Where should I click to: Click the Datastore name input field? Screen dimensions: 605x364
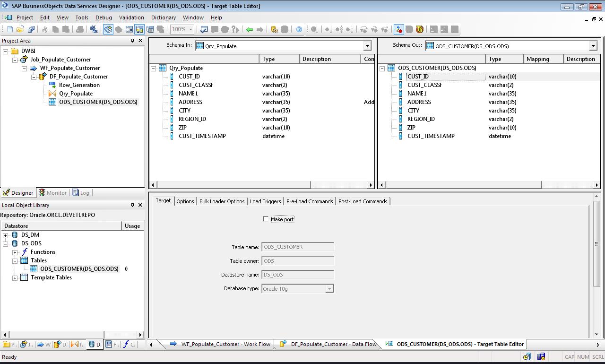[298, 275]
